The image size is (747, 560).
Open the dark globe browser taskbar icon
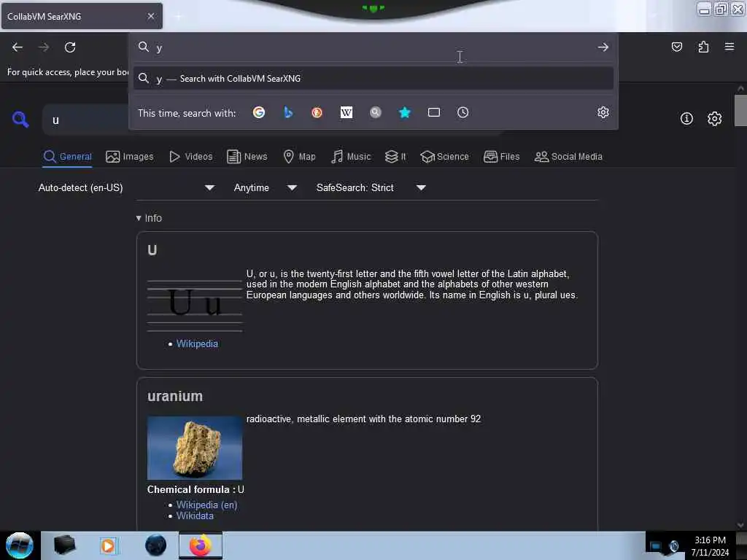[156, 545]
